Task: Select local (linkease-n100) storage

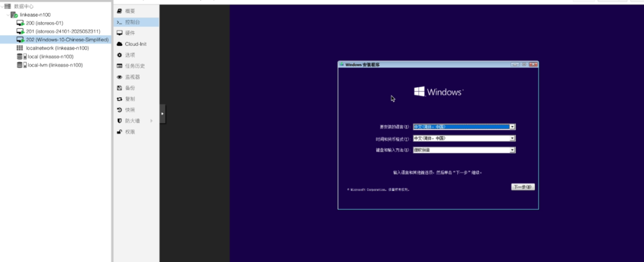Action: [x=51, y=56]
